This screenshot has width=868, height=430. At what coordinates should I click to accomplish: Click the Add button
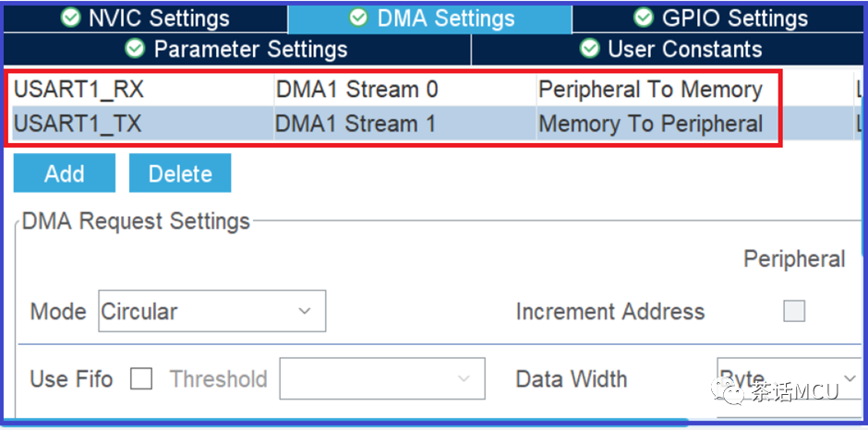pyautogui.click(x=65, y=173)
